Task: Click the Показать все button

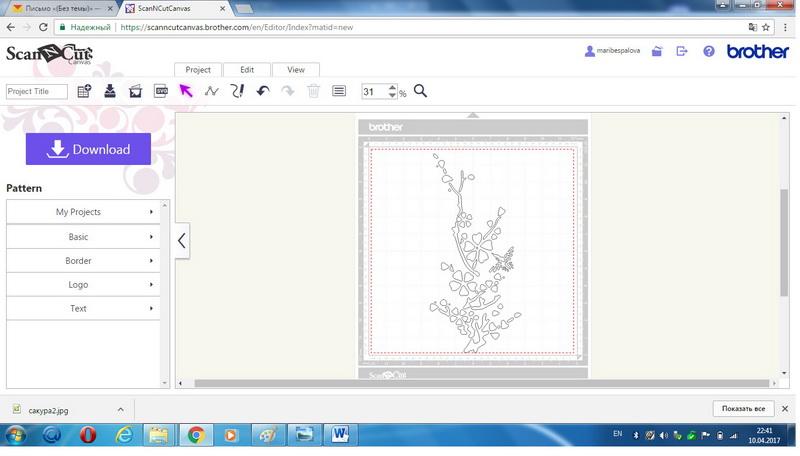Action: (743, 409)
